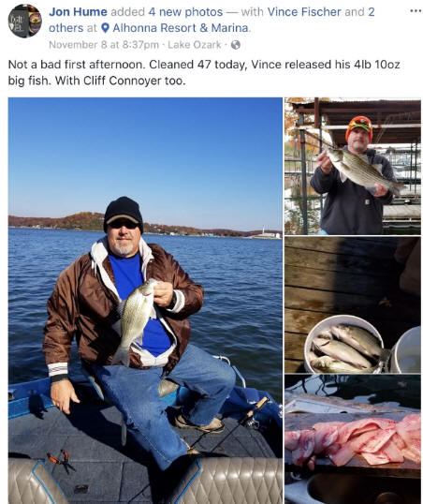Image resolution: width=423 pixels, height=504 pixels.
Task: Click the word 'others' on second line
Action: click(66, 28)
